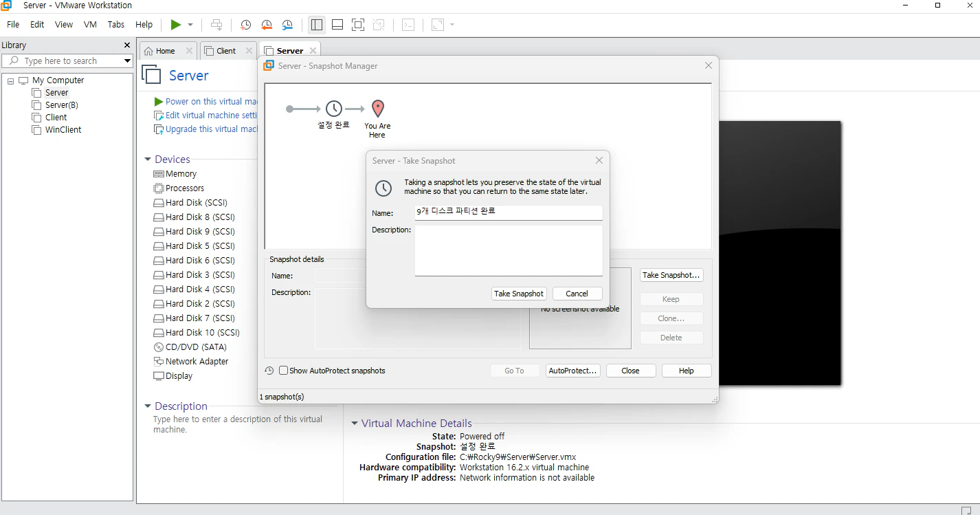Viewport: 980px width, 515px height.
Task: Click the revert to snapshot toolbar icon
Action: 267,25
